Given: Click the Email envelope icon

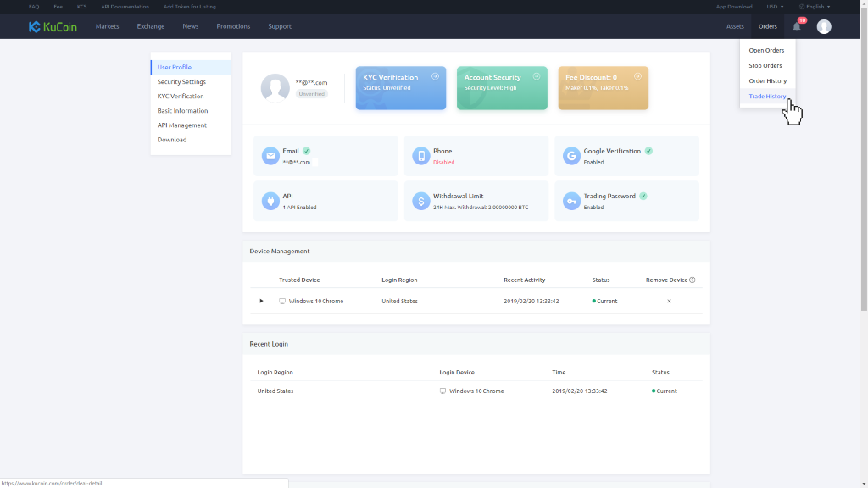Looking at the screenshot, I should (270, 156).
